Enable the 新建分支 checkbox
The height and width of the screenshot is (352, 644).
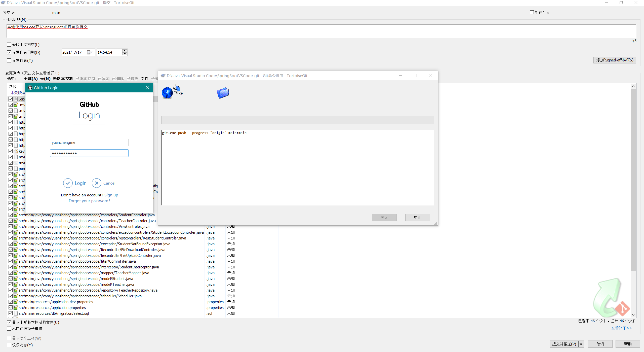point(532,12)
